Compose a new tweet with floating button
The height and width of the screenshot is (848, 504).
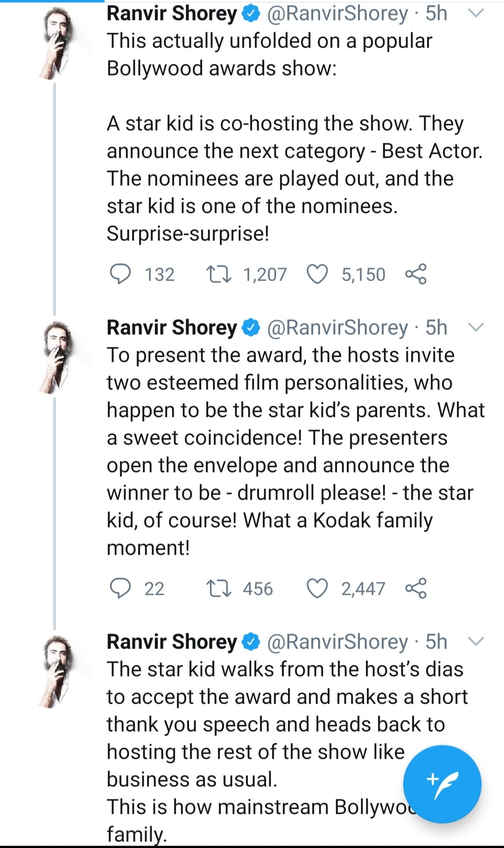point(442,784)
